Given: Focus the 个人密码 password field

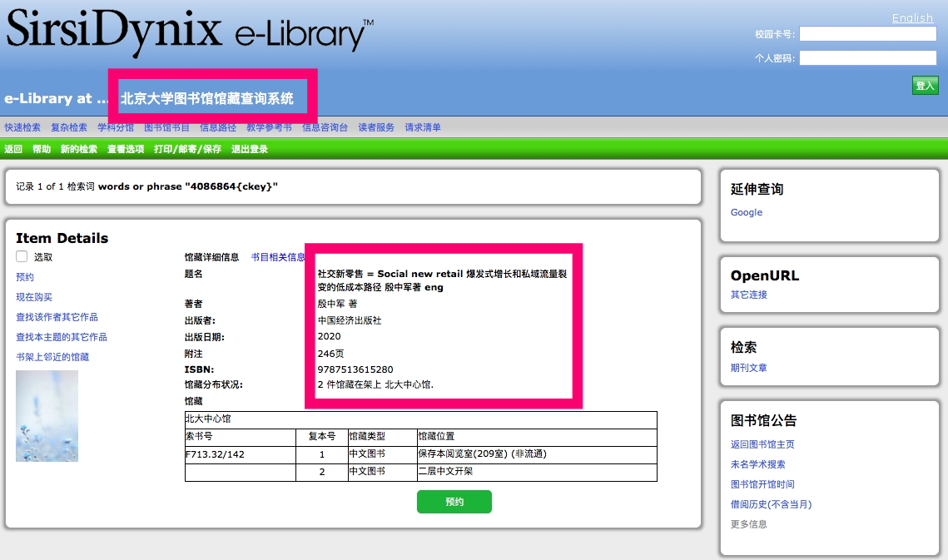Looking at the screenshot, I should pyautogui.click(x=867, y=58).
